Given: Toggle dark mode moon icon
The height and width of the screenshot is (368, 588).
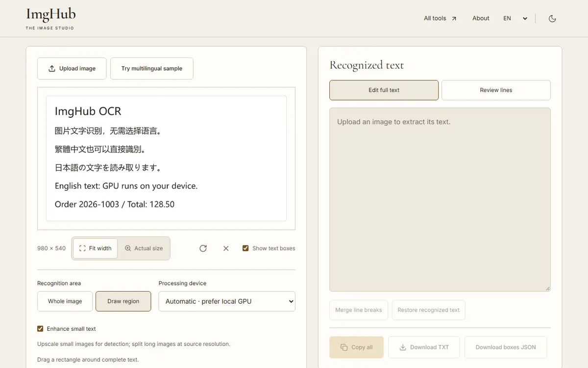Looking at the screenshot, I should coord(552,19).
